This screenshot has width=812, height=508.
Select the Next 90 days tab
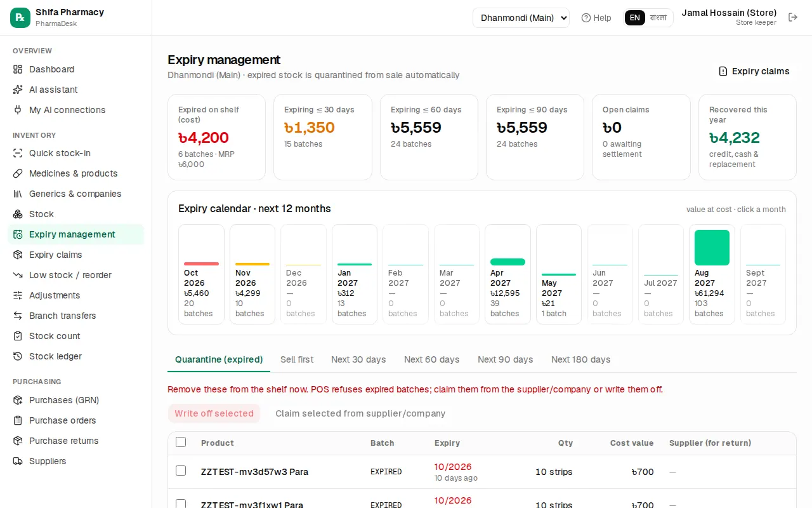(506, 359)
